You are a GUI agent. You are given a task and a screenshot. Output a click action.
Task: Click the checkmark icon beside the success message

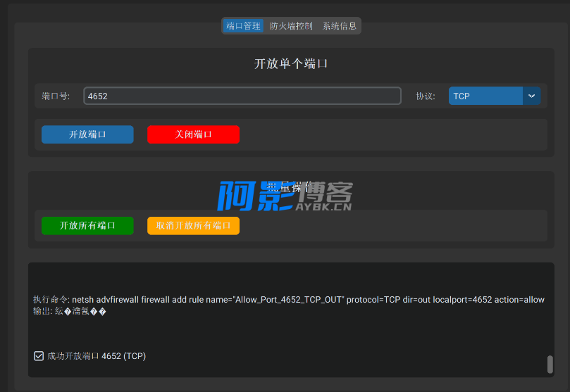[39, 356]
